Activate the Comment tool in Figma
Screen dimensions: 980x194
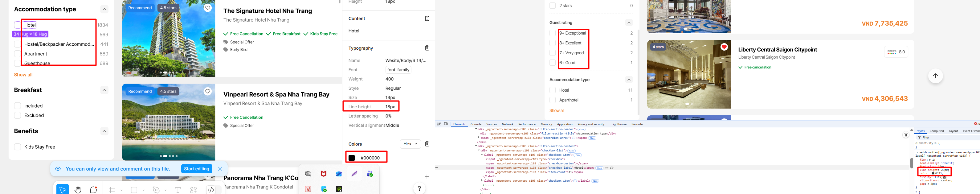click(x=94, y=189)
